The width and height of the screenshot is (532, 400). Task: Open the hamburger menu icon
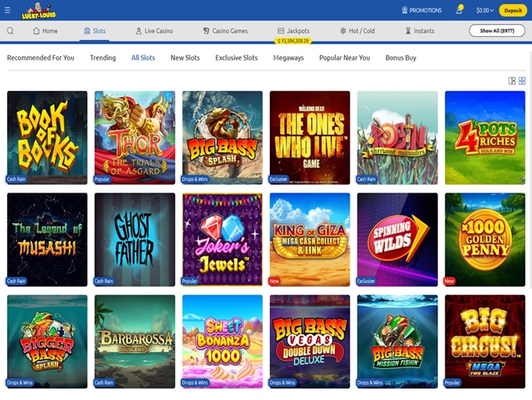(8, 10)
